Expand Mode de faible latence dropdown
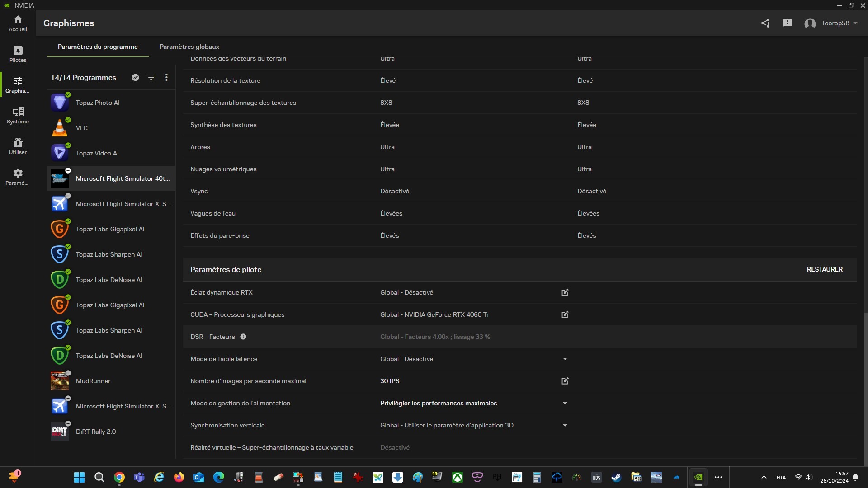Screen dimensions: 868x488 pyautogui.click(x=565, y=359)
